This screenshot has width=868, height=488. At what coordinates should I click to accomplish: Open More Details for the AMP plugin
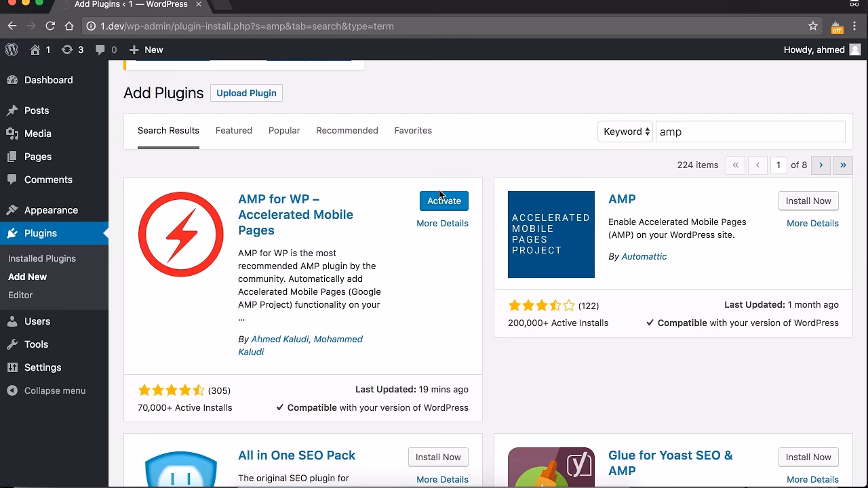tap(812, 223)
